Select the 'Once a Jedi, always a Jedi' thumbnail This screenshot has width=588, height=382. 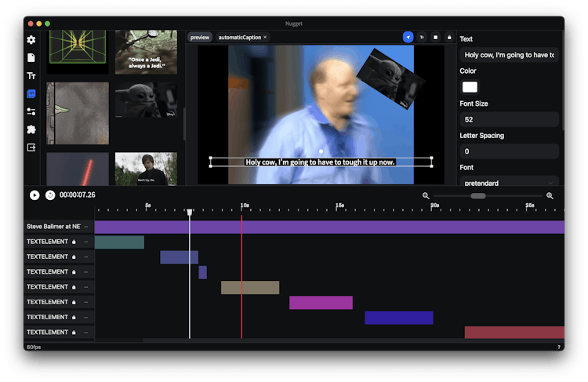tap(147, 52)
